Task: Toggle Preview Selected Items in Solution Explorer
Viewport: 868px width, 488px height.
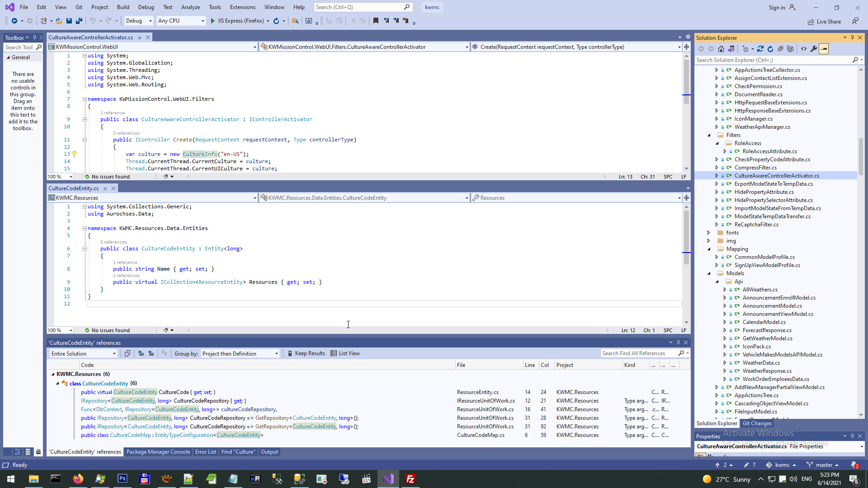Action: click(x=824, y=49)
